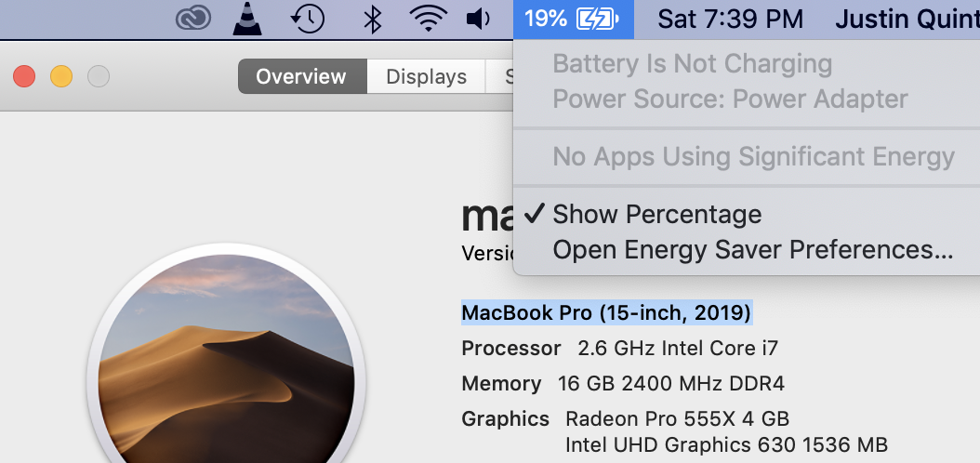Click the Power Source: Power Adapter entry
980x463 pixels.
[730, 99]
